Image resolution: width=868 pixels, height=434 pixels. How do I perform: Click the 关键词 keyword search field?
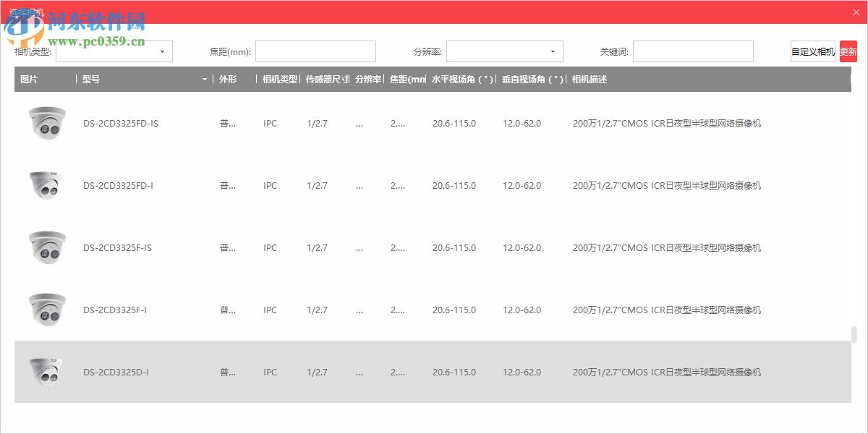(693, 51)
